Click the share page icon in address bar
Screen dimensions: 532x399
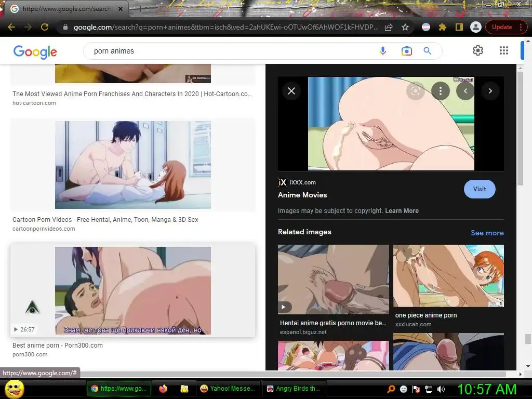click(389, 27)
